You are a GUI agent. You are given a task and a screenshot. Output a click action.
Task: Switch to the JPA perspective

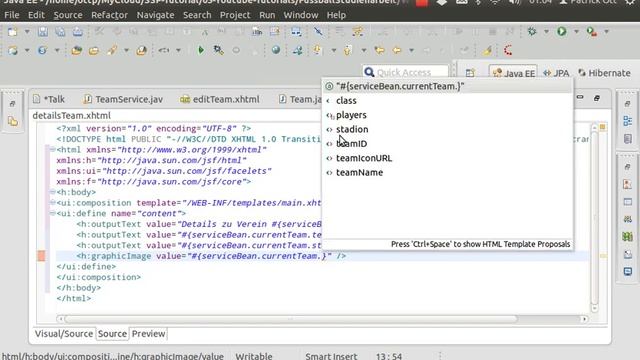pyautogui.click(x=556, y=73)
